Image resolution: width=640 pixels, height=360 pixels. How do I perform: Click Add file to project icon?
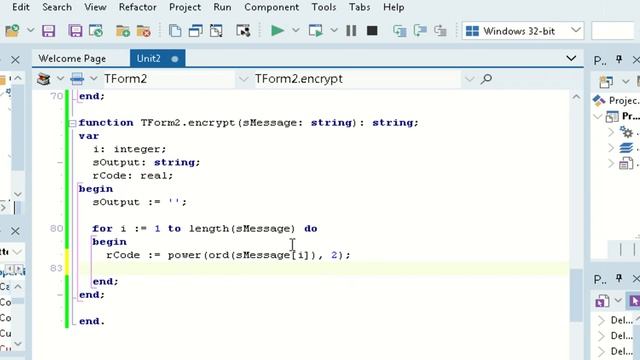tap(122, 31)
